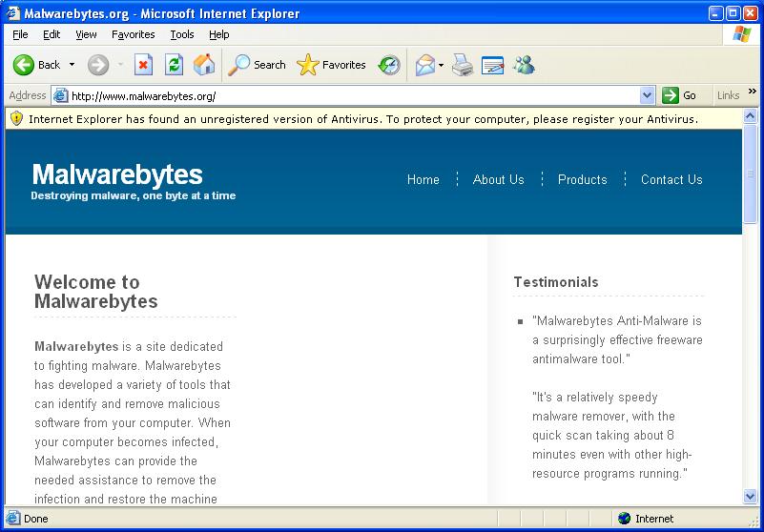Click the Internet zone globe icon

coord(624,519)
